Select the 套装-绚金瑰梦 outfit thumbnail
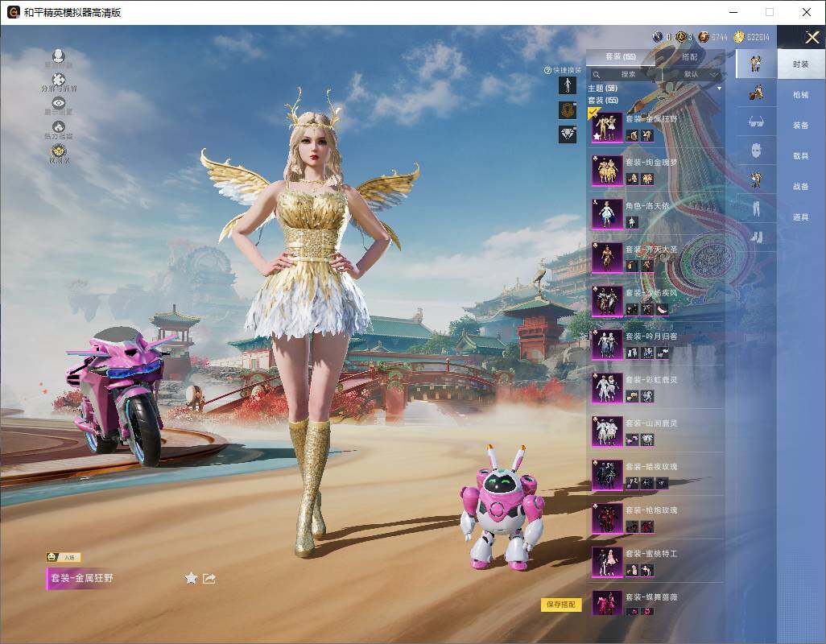Screen dimensions: 826x644 (x=607, y=171)
